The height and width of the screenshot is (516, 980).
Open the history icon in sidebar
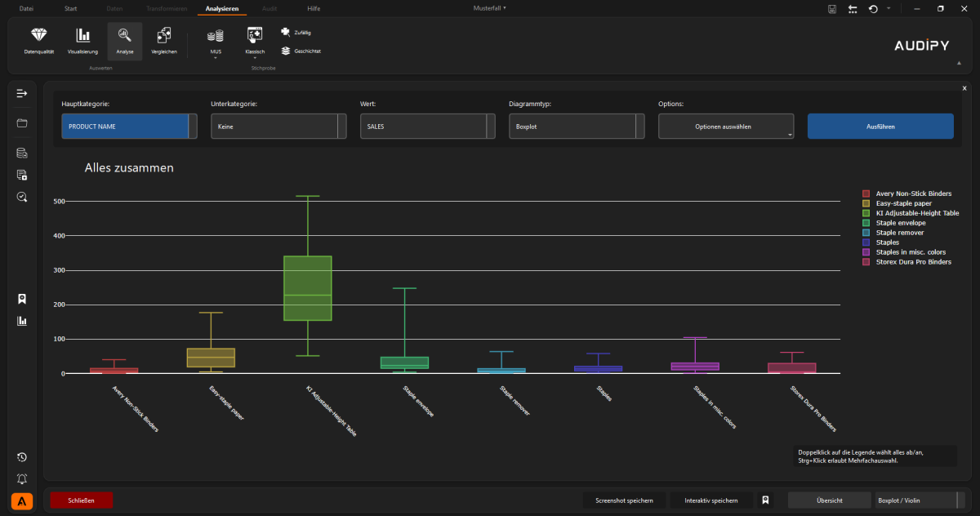pos(22,457)
